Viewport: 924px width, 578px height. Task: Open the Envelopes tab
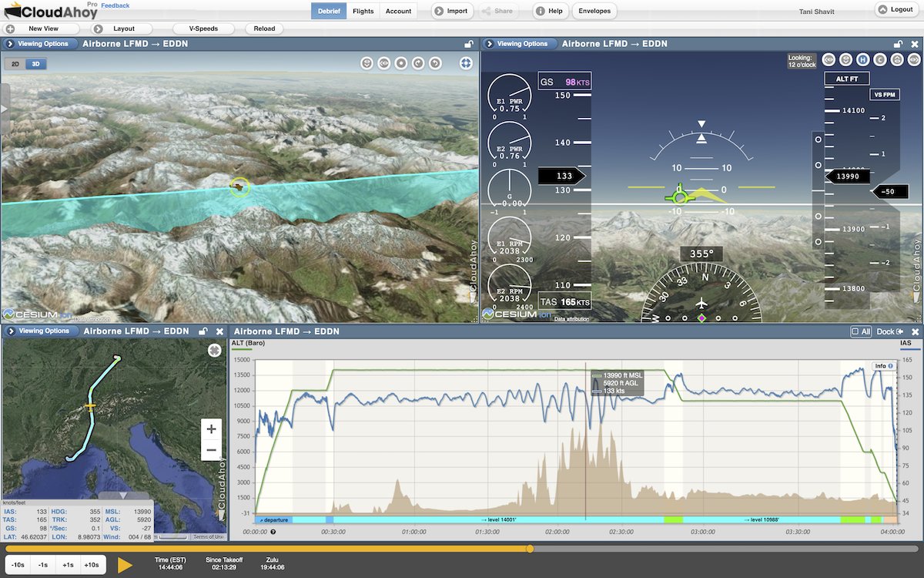pos(595,11)
